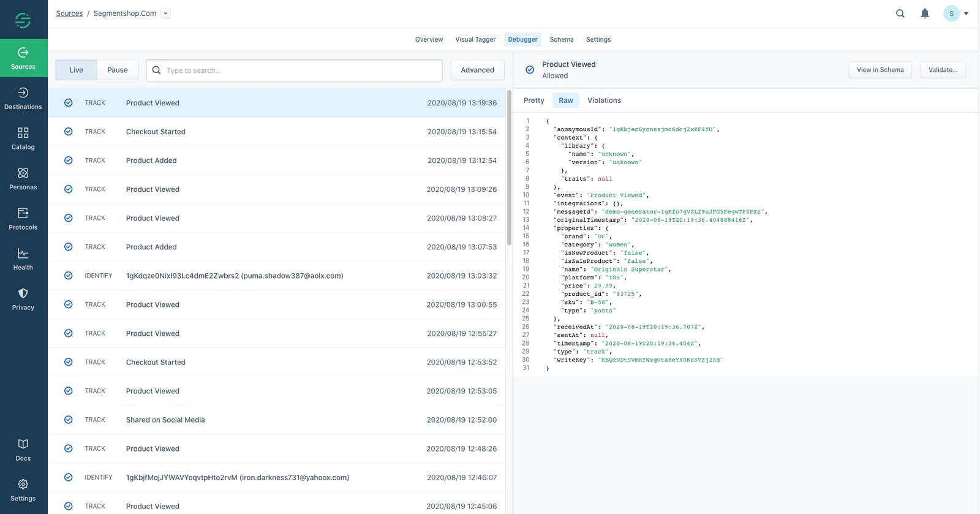Select the Raw view tab
Viewport: 980px width, 514px height.
tap(566, 100)
